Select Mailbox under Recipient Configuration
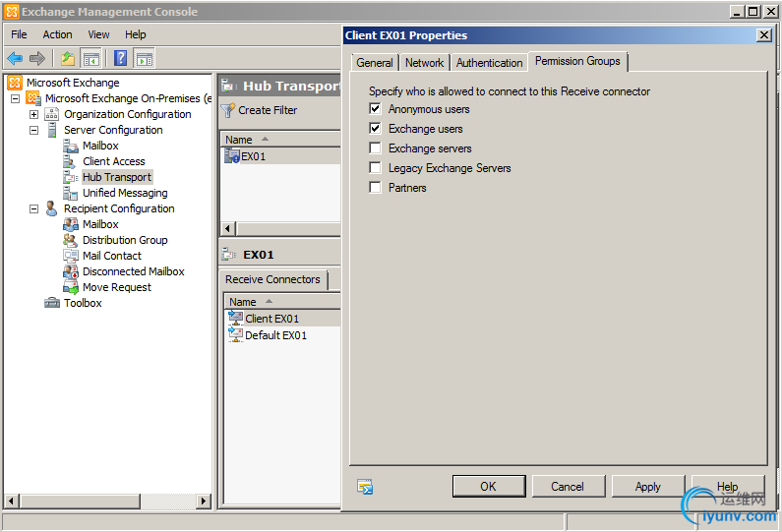Viewport: 782px width, 532px height. point(100,224)
